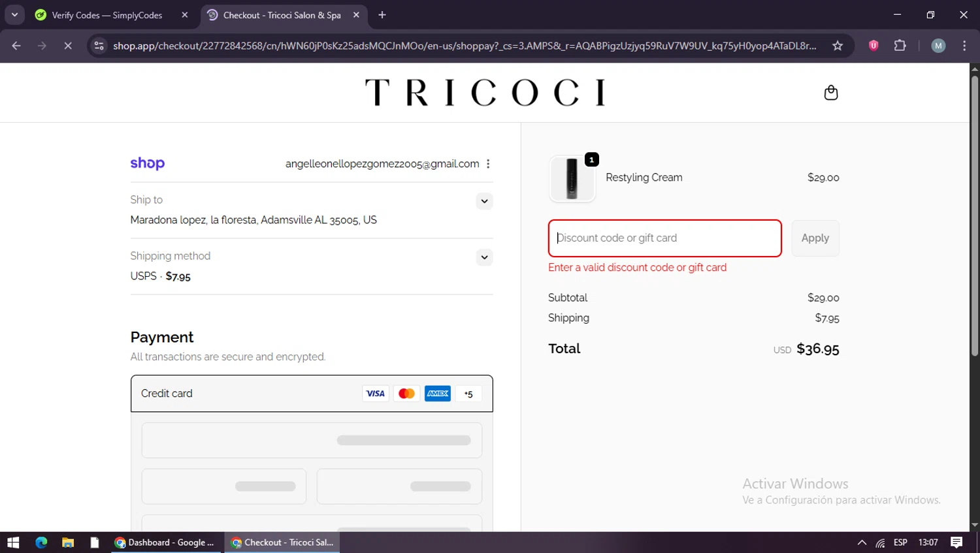Go forward to the next page
980x553 pixels.
click(x=42, y=46)
